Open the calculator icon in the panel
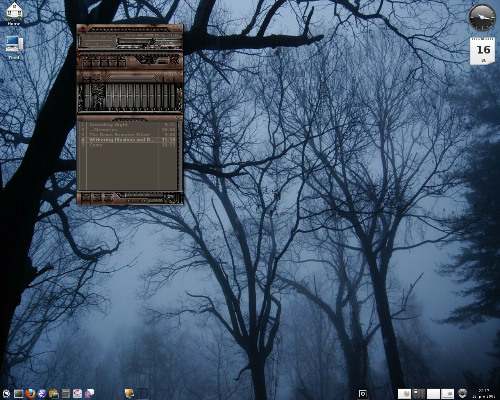The image size is (500, 400). click(x=66, y=394)
